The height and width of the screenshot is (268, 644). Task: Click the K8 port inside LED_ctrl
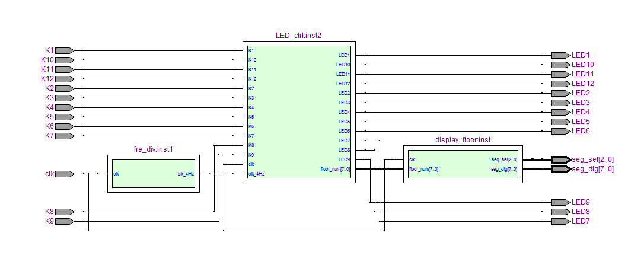pyautogui.click(x=251, y=145)
